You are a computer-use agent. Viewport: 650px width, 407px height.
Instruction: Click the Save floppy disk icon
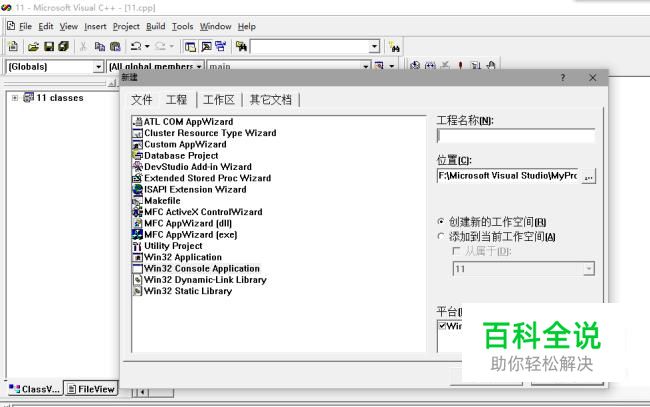49,46
